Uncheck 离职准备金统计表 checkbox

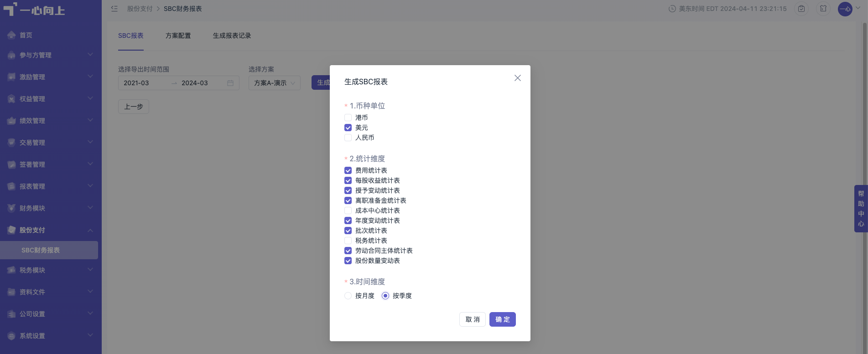click(x=348, y=200)
